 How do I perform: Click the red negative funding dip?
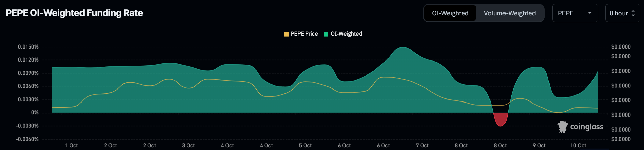500,120
